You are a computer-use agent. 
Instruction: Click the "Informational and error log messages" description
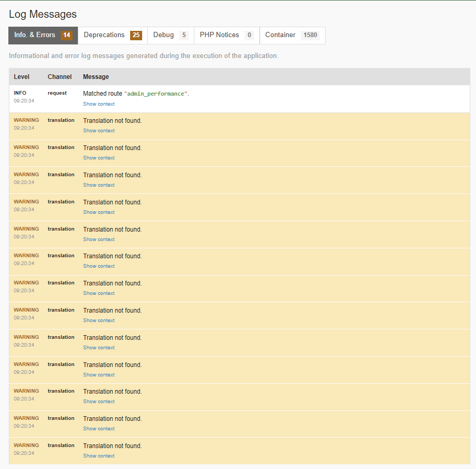click(x=144, y=56)
